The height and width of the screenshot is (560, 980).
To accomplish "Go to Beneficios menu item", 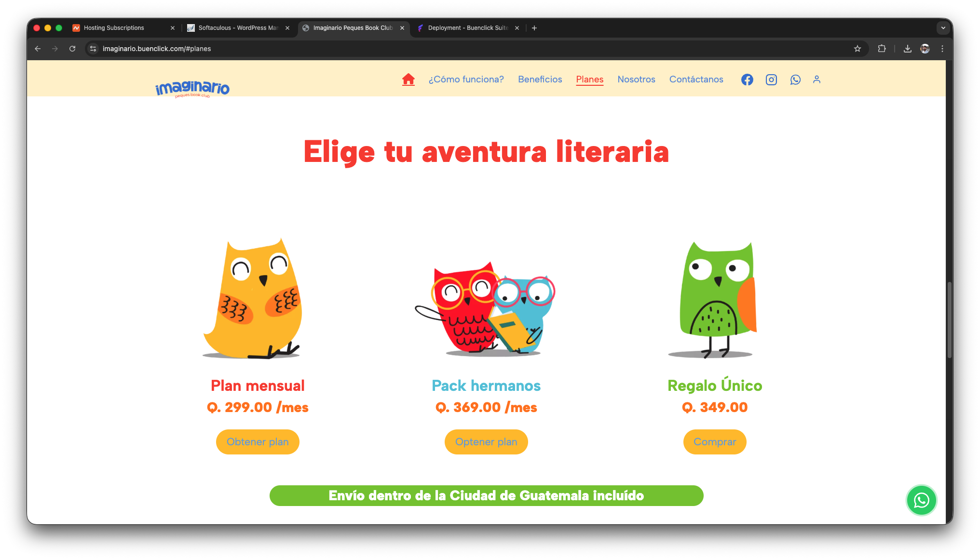I will pos(540,80).
